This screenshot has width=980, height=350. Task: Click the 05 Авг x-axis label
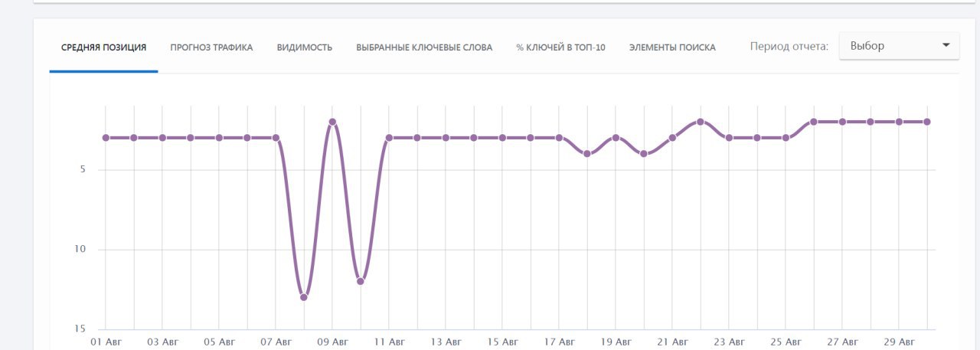[219, 342]
